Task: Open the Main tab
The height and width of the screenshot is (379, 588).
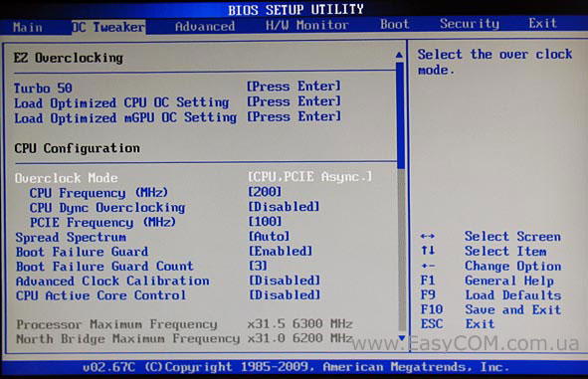Action: click(28, 27)
